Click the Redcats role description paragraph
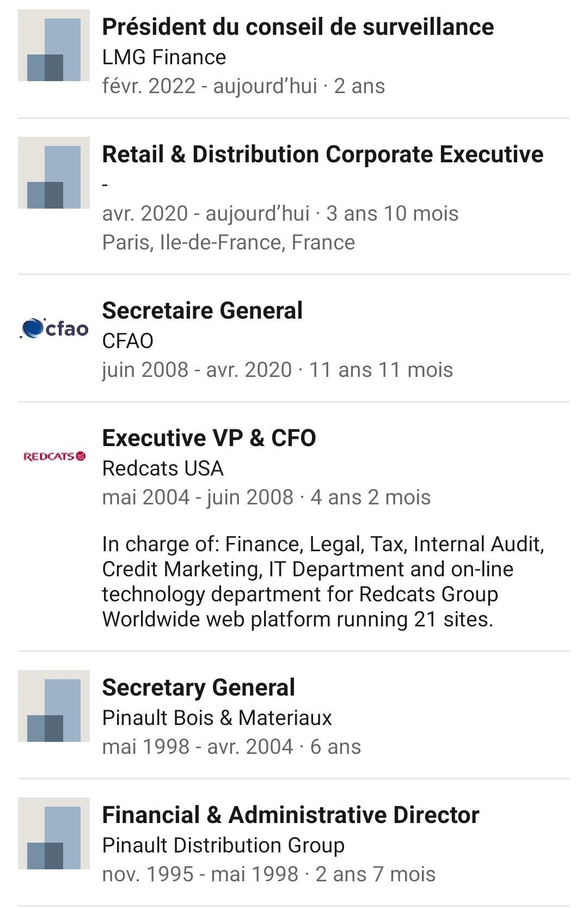Image resolution: width=588 pixels, height=908 pixels. point(323,582)
